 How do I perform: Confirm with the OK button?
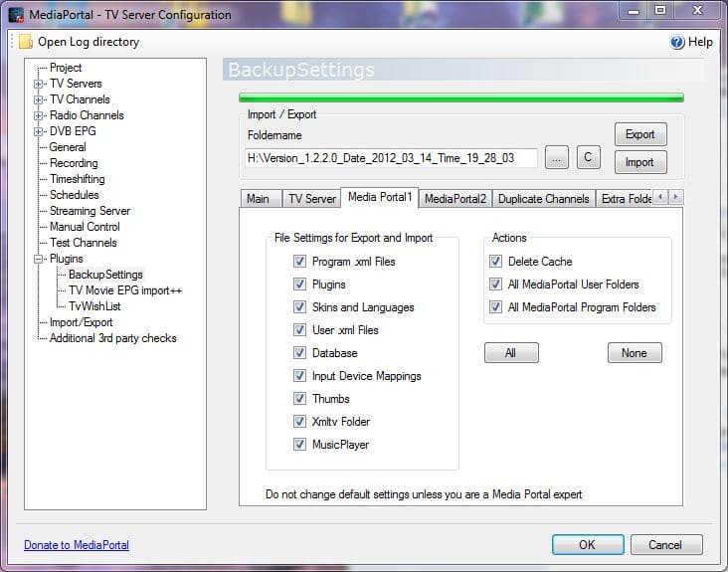click(588, 544)
